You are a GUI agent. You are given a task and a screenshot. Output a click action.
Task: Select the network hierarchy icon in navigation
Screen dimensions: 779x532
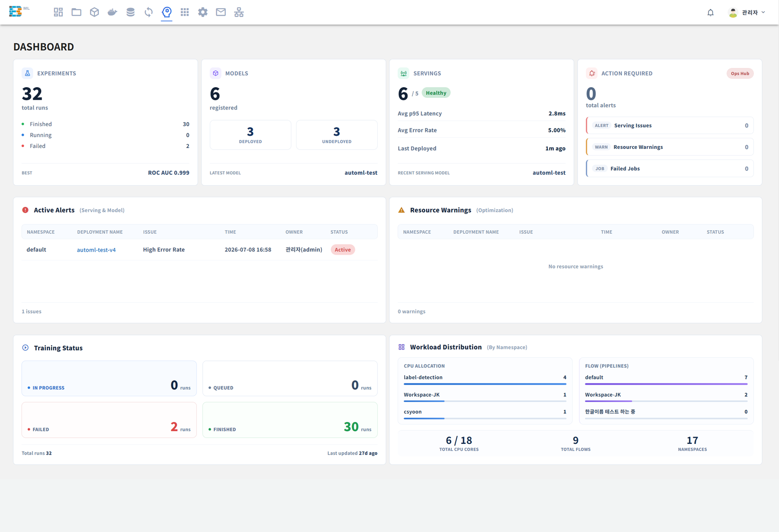coord(239,12)
